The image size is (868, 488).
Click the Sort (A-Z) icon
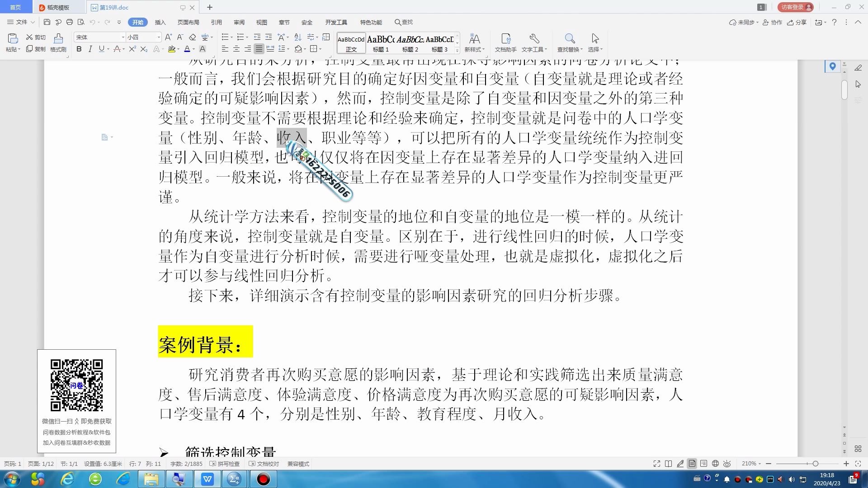click(x=297, y=37)
